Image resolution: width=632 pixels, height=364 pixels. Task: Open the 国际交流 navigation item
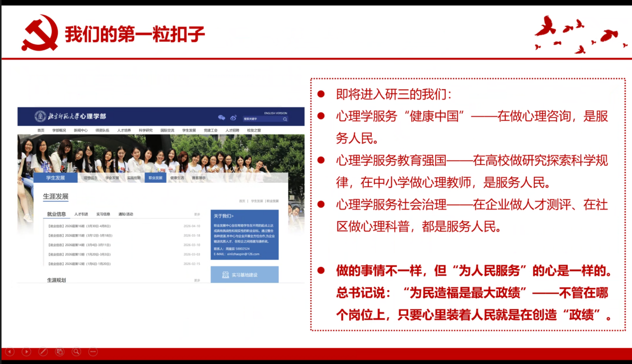coord(167,130)
